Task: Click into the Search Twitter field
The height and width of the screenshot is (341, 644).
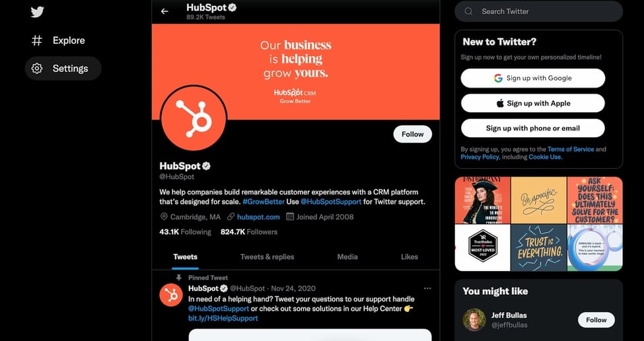Action: tap(538, 11)
